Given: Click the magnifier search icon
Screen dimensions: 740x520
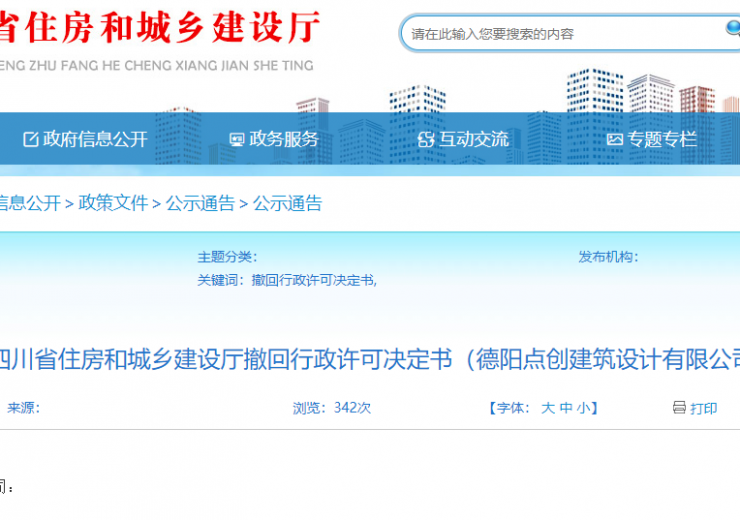Looking at the screenshot, I should (733, 28).
